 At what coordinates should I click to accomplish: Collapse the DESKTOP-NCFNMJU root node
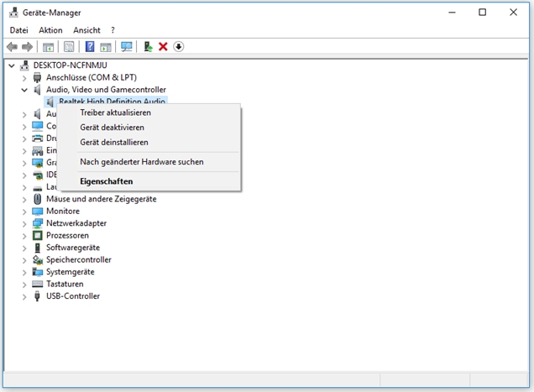(x=11, y=65)
